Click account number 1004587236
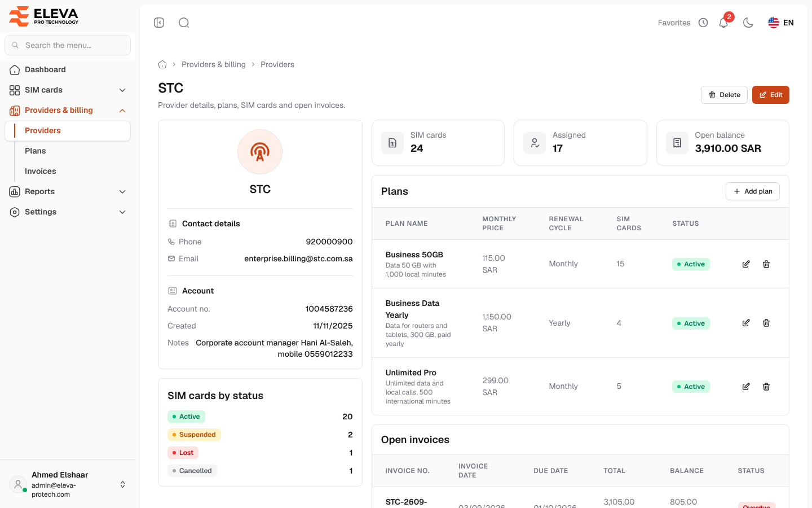 coord(329,309)
